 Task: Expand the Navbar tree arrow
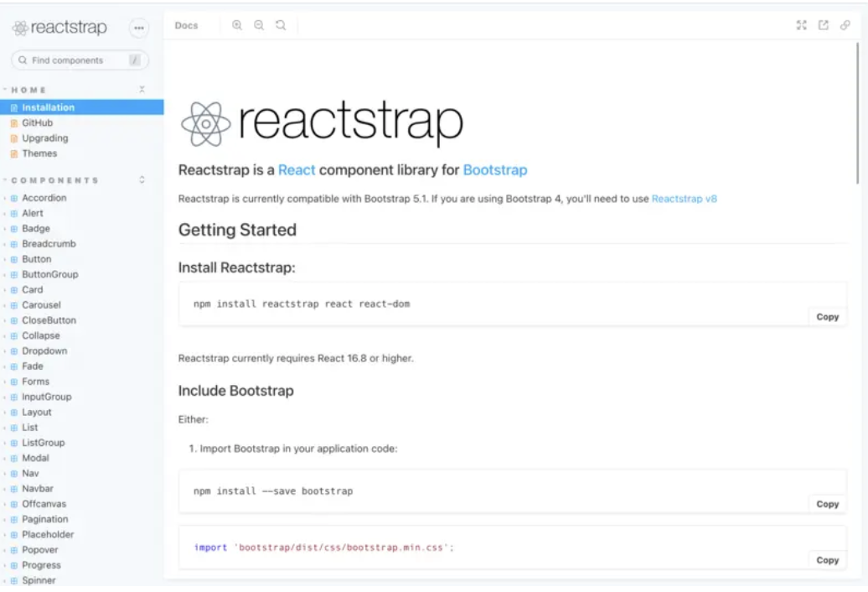click(5, 488)
